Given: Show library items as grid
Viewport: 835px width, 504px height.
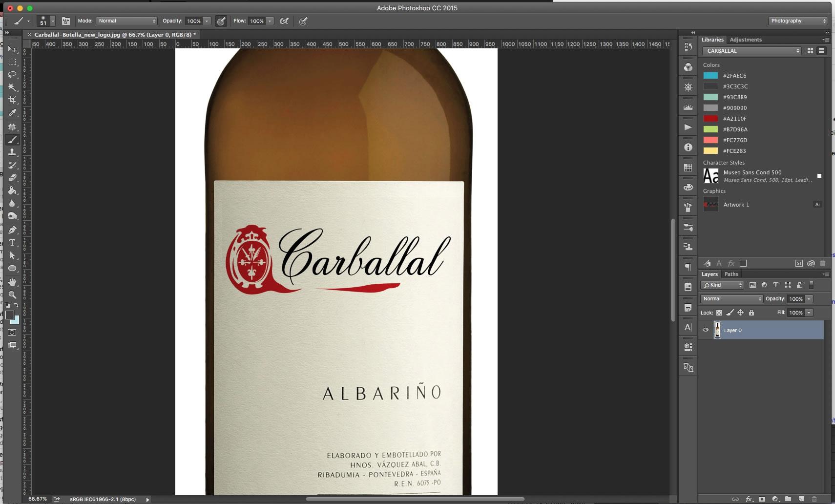Looking at the screenshot, I should (x=810, y=51).
